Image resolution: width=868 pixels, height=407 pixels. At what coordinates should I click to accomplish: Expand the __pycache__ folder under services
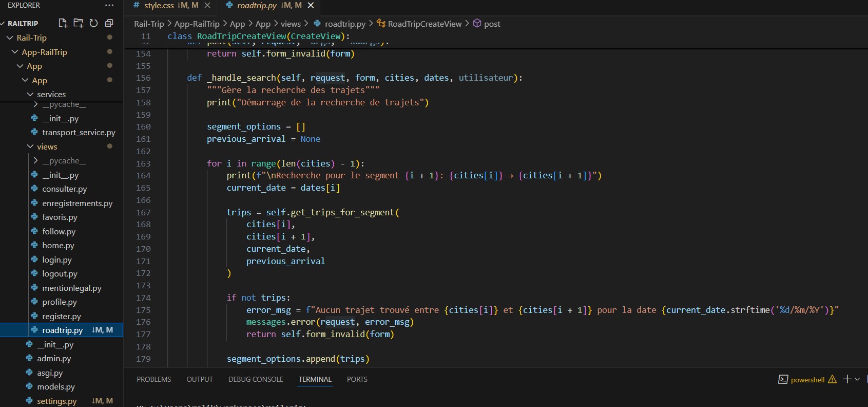tap(35, 104)
